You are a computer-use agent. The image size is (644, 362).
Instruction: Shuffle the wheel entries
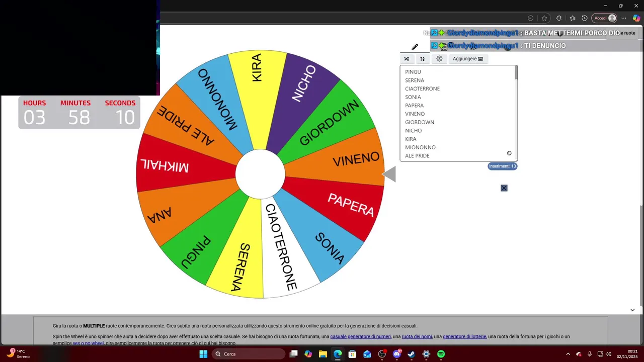pyautogui.click(x=407, y=59)
